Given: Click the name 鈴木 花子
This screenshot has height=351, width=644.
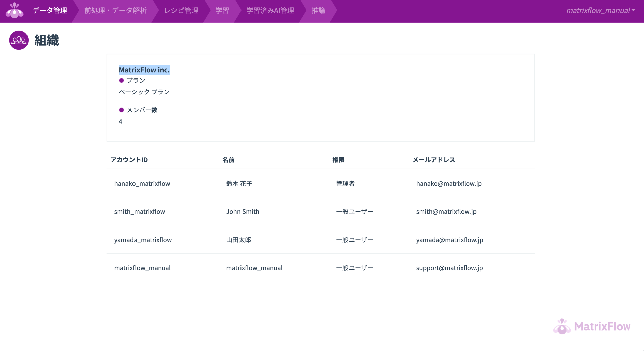Looking at the screenshot, I should 239,184.
